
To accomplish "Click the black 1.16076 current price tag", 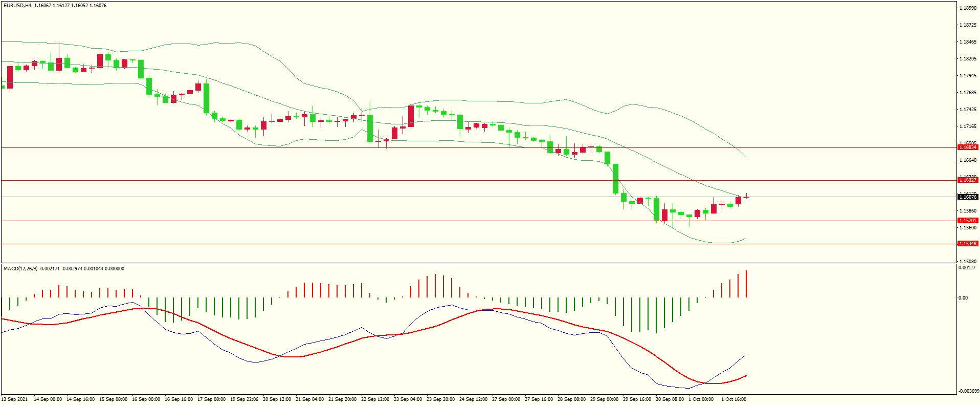I will coord(968,197).
